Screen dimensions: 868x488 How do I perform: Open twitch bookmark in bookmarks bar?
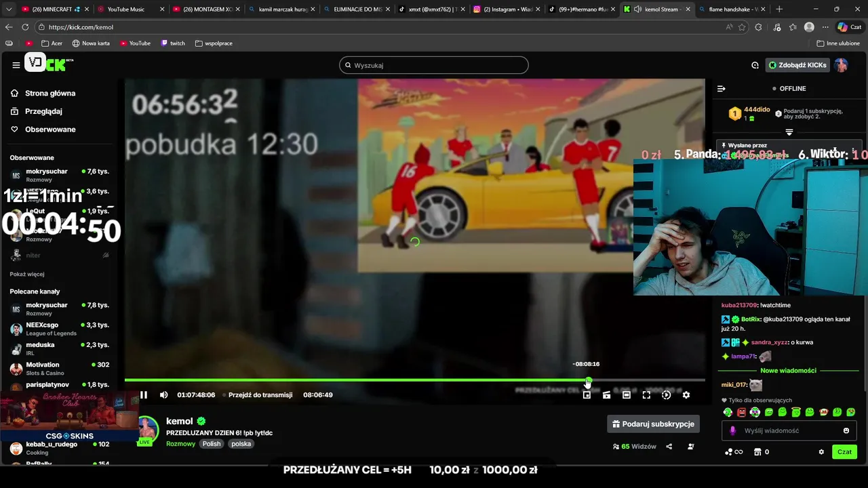(x=173, y=43)
